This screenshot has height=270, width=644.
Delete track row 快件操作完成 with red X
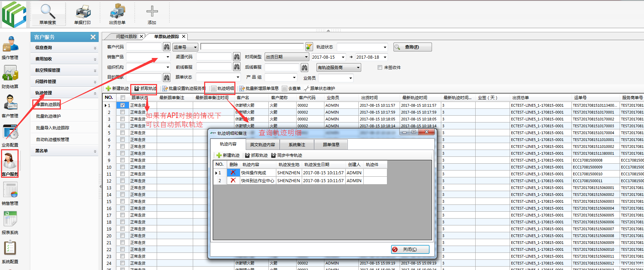pyautogui.click(x=233, y=173)
